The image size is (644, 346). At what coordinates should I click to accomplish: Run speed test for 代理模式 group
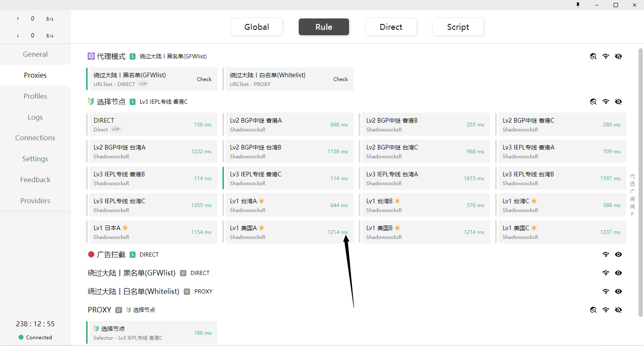coord(606,56)
